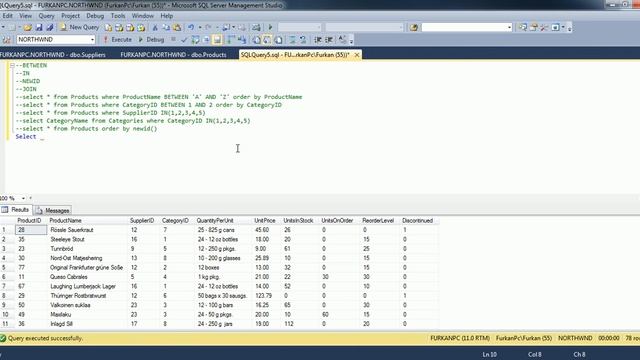Open the Query Options dialog icon
Viewport: 640px width, 360px height.
(206, 40)
